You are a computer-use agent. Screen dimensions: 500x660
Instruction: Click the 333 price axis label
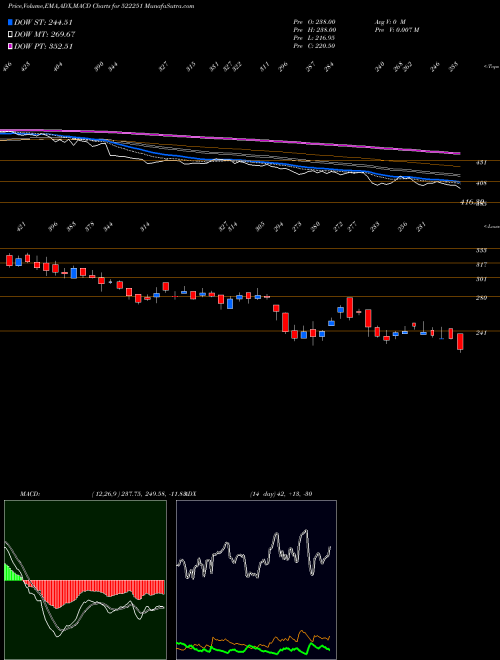[481, 250]
